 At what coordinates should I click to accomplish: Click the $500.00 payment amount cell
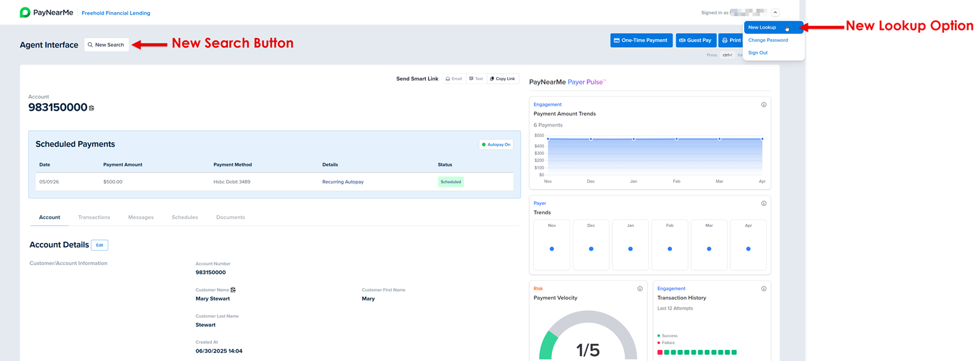click(x=113, y=182)
